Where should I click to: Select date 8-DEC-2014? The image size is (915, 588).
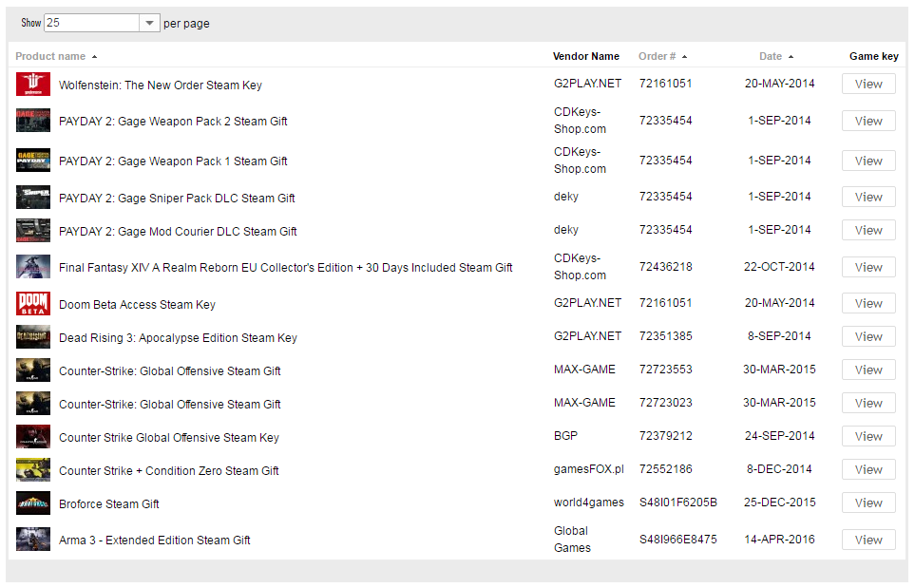779,469
